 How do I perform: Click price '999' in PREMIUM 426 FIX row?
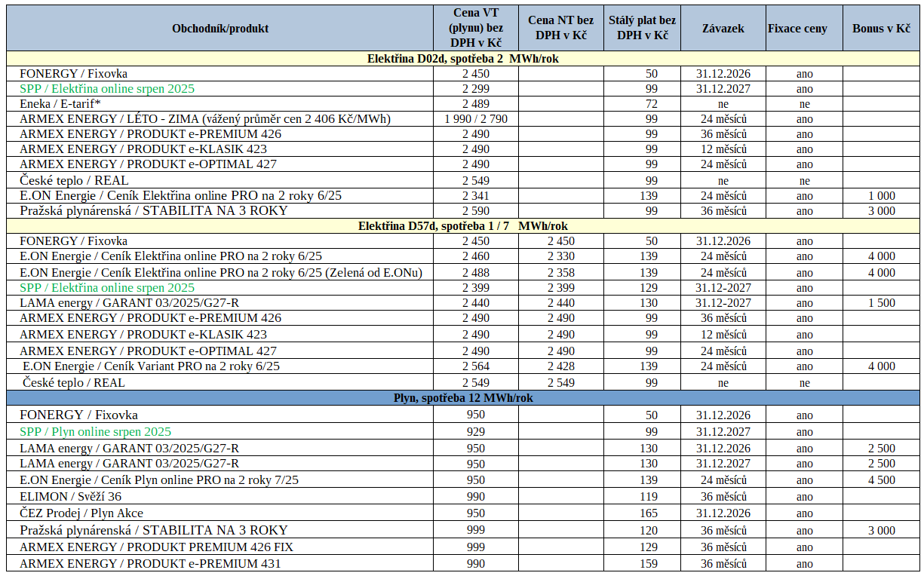coord(476,547)
